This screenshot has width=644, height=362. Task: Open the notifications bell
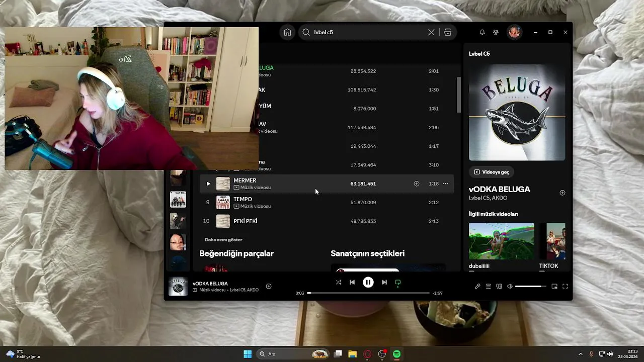[x=482, y=32]
